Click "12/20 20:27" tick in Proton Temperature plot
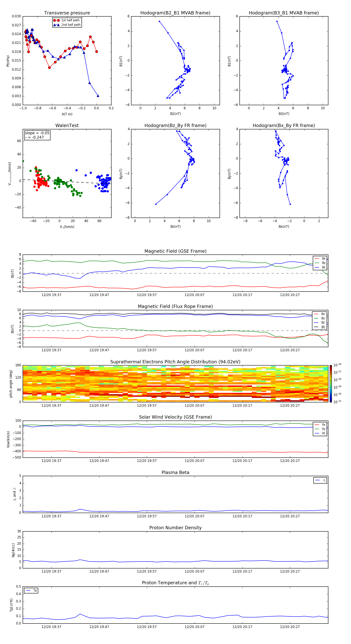The image size is (351, 644). 290,627
